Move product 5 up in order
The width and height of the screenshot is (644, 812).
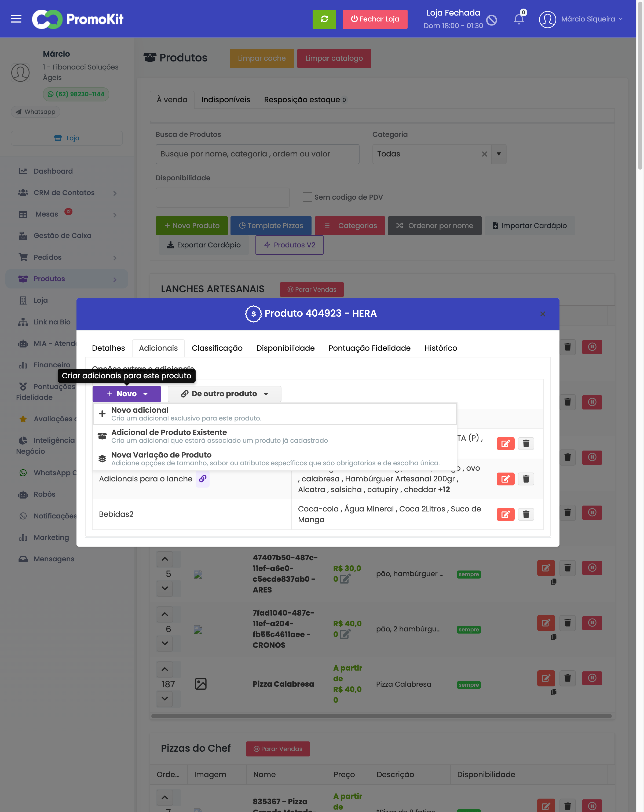(x=164, y=559)
